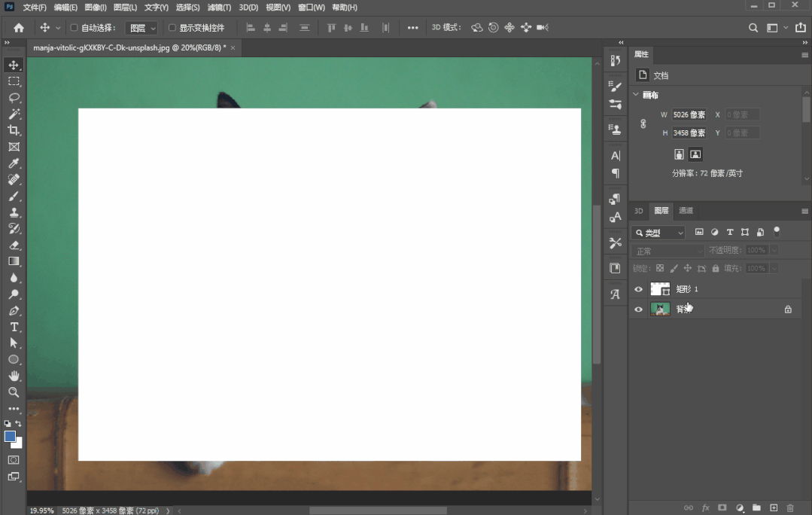Select the Move tool
812x515 pixels.
tap(14, 65)
